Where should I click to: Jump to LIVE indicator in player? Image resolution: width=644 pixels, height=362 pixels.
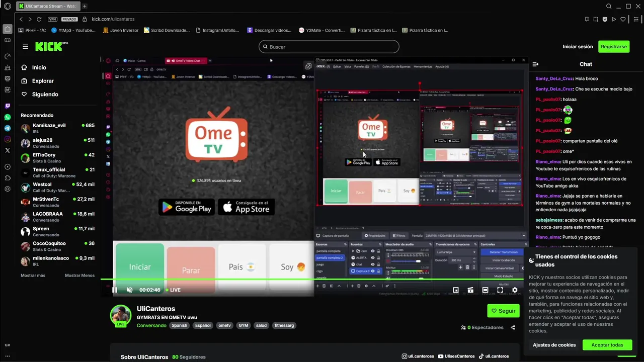pyautogui.click(x=173, y=290)
